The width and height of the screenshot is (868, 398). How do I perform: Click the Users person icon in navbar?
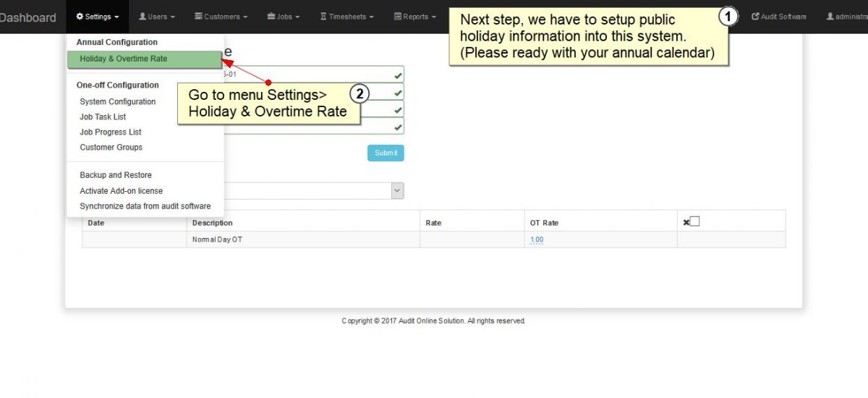click(x=142, y=17)
